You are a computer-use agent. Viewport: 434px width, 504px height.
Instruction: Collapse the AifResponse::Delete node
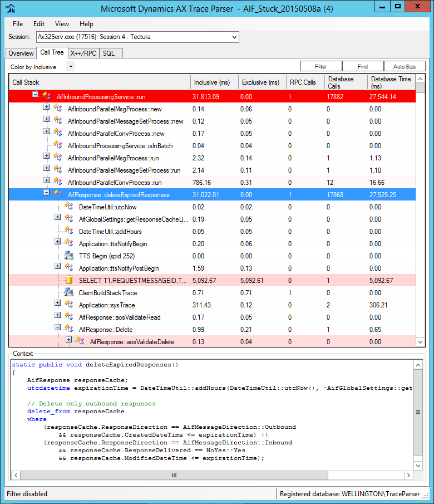tap(57, 327)
